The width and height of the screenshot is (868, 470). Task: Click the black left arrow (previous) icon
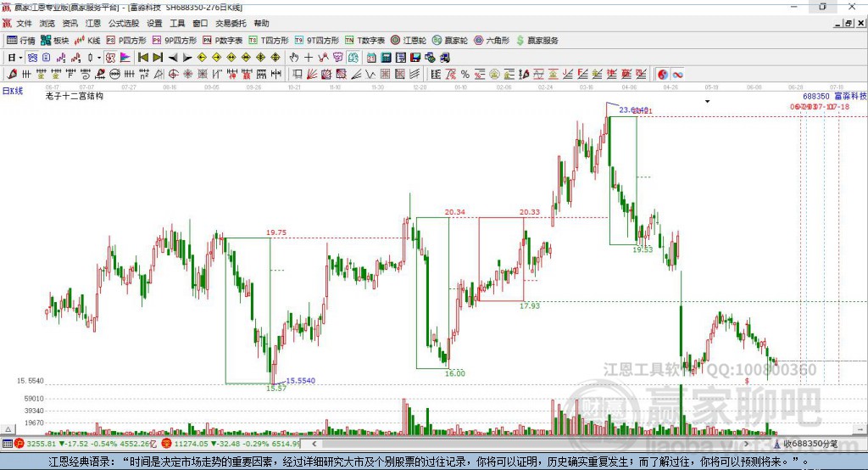(x=173, y=58)
